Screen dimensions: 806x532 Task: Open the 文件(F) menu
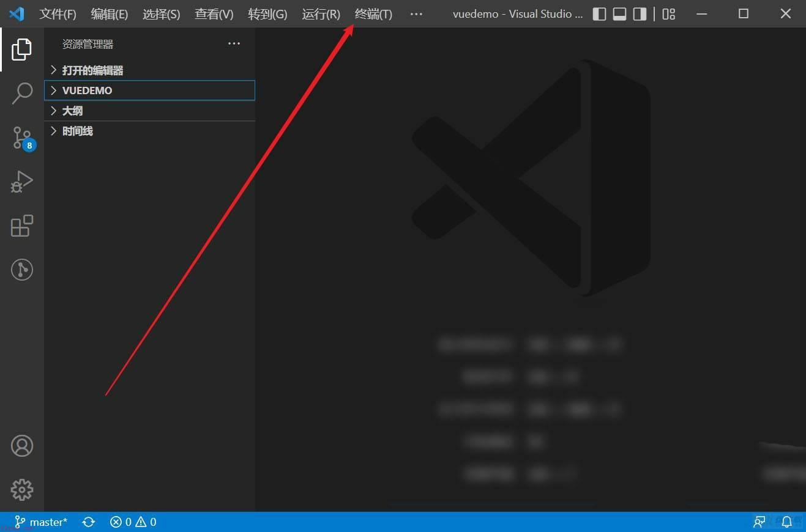pyautogui.click(x=58, y=14)
